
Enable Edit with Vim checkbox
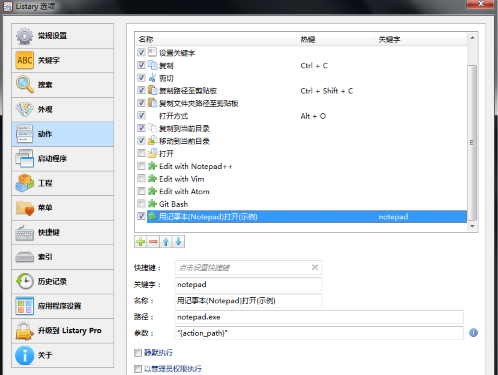141,178
